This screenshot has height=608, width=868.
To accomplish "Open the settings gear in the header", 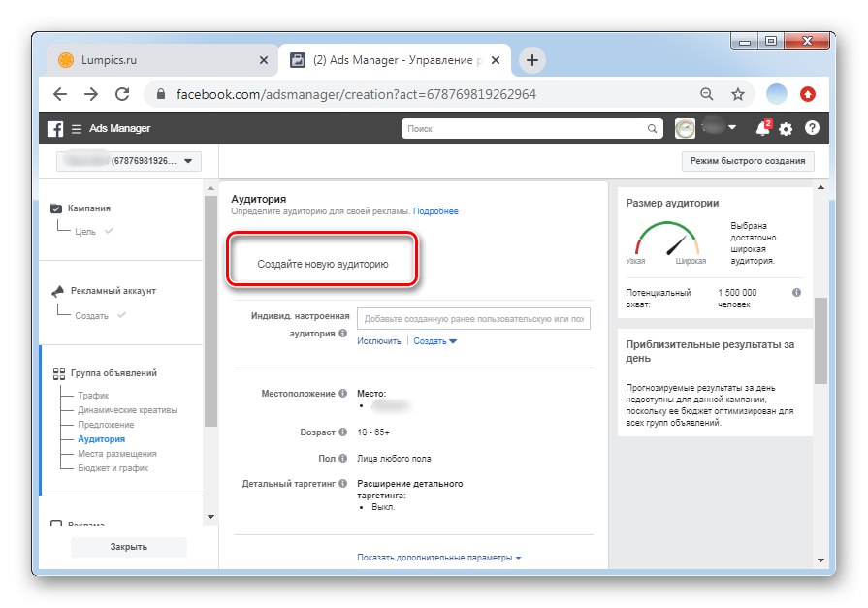I will point(786,129).
